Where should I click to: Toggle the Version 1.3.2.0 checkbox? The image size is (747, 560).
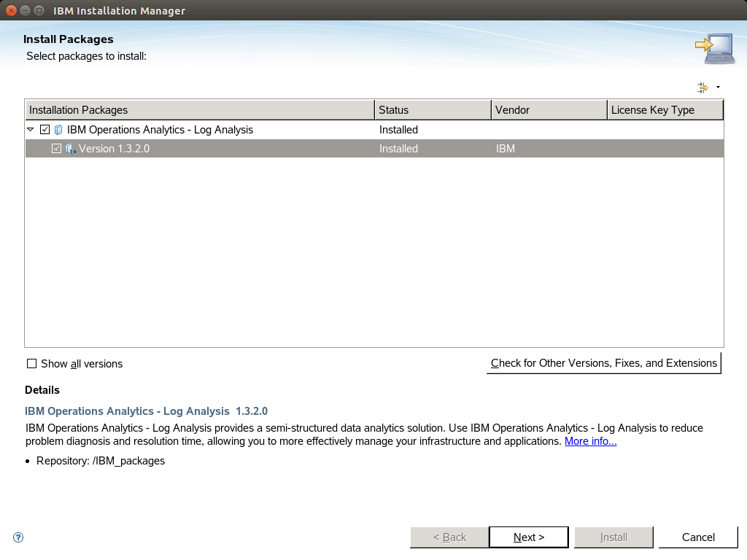(x=56, y=149)
